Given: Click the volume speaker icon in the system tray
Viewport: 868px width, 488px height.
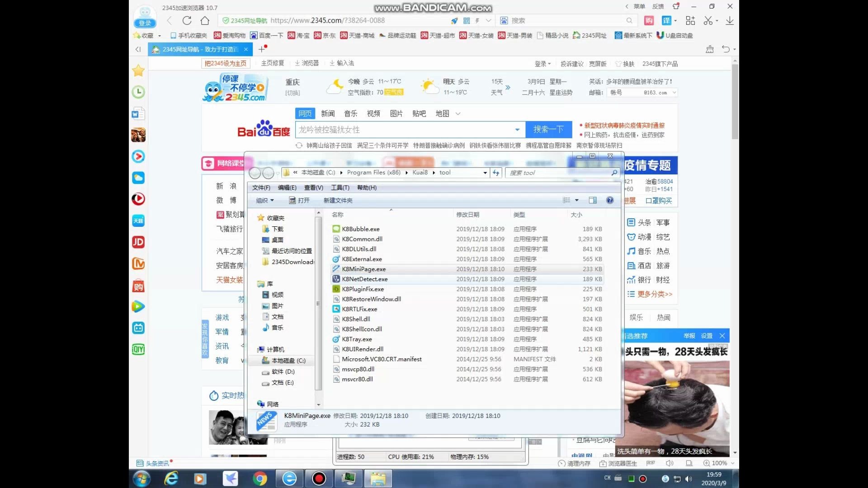Looking at the screenshot, I should (689, 479).
